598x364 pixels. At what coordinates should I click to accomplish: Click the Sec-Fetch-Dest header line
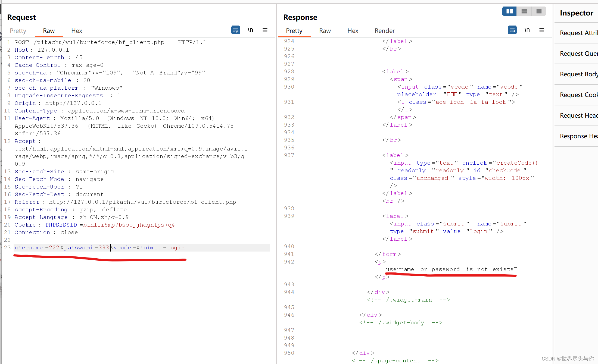[59, 194]
